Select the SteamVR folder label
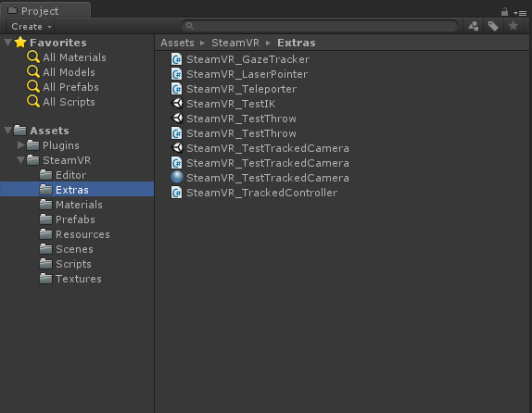Image resolution: width=532 pixels, height=413 pixels. tap(67, 160)
